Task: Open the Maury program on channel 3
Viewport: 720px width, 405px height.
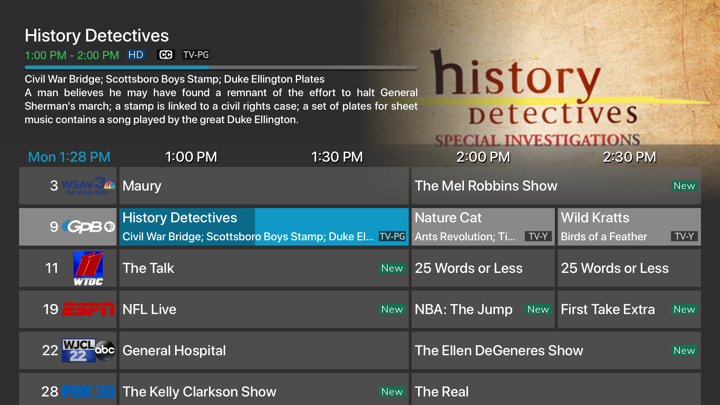Action: (264, 186)
